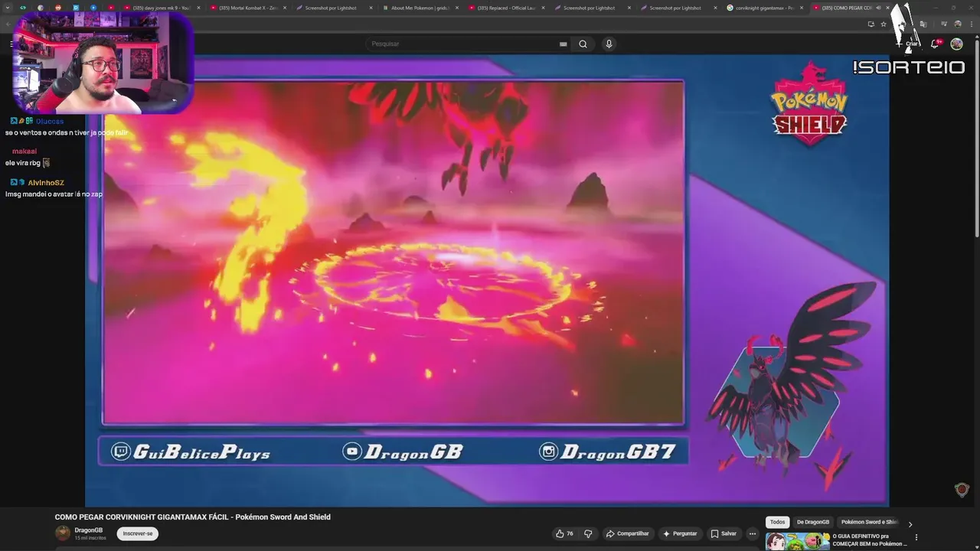Viewport: 980px width, 551px height.
Task: Select the Pokémon Sword e Shield chip
Action: pyautogui.click(x=868, y=522)
